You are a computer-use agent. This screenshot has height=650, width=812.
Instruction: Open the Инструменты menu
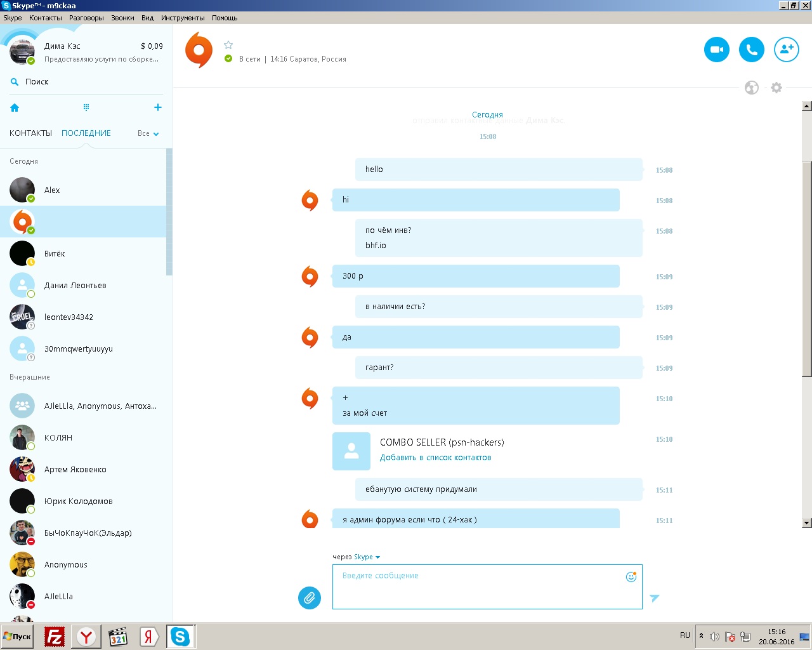183,18
